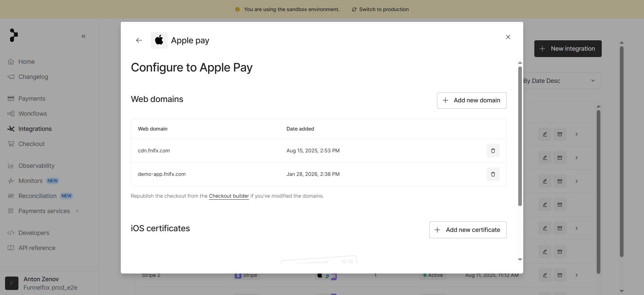
Task: Click the API reference book icon
Action: (x=11, y=248)
